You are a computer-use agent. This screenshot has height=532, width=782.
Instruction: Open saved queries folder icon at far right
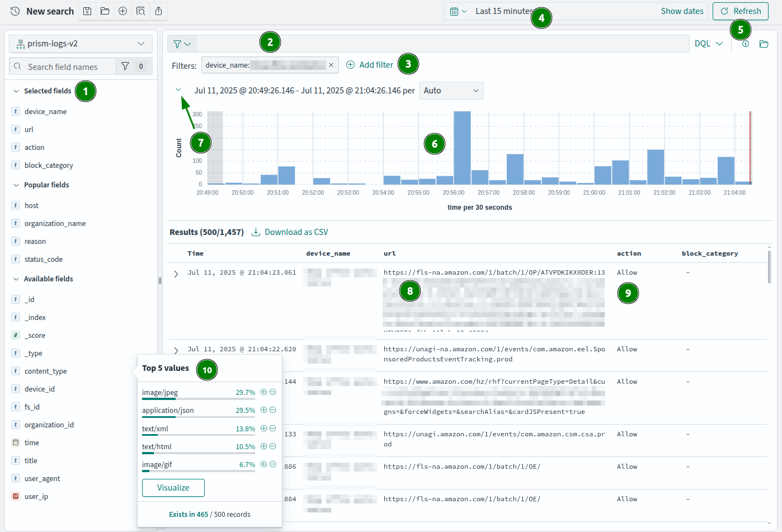[x=764, y=44]
